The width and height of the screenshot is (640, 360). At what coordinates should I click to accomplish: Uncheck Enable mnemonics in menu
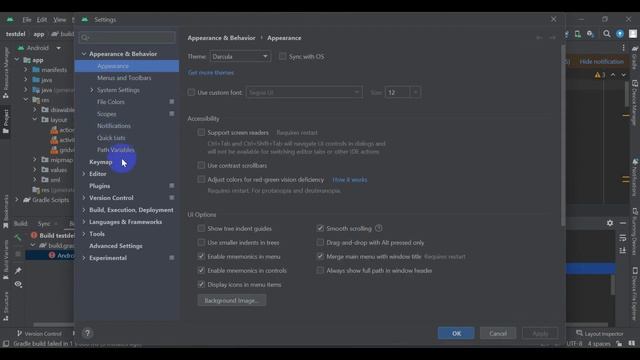point(201,256)
